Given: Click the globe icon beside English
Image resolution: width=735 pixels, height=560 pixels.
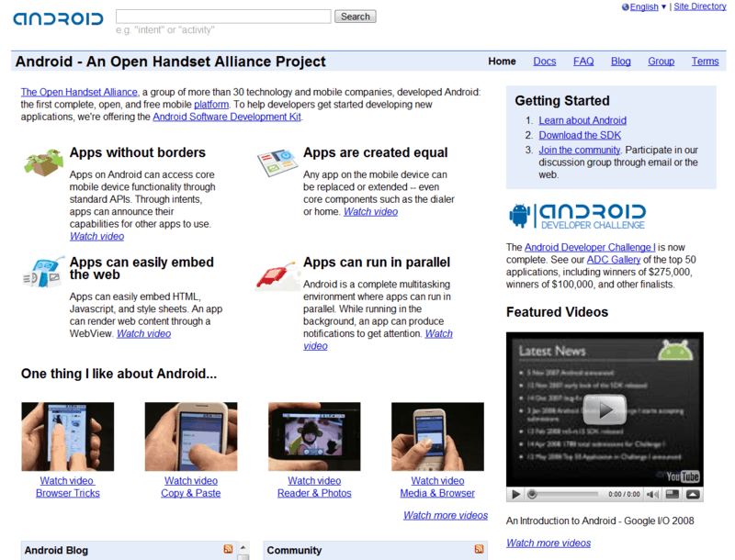Looking at the screenshot, I should [x=626, y=7].
